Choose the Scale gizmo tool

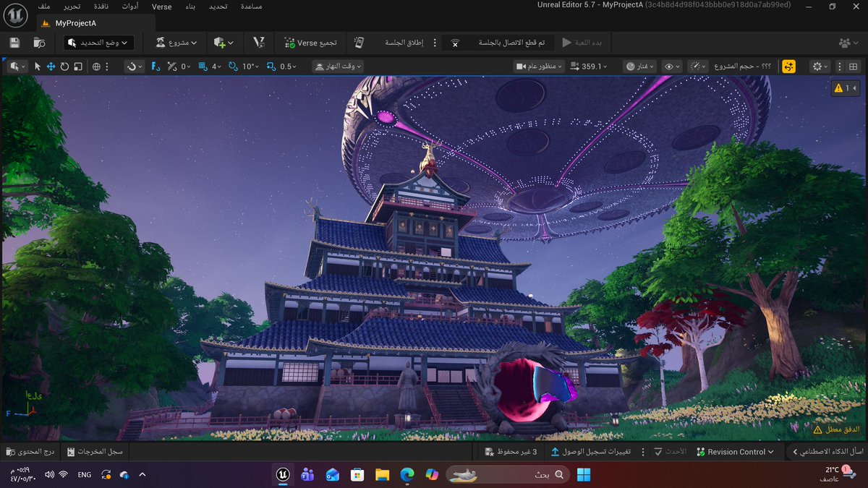pyautogui.click(x=77, y=66)
